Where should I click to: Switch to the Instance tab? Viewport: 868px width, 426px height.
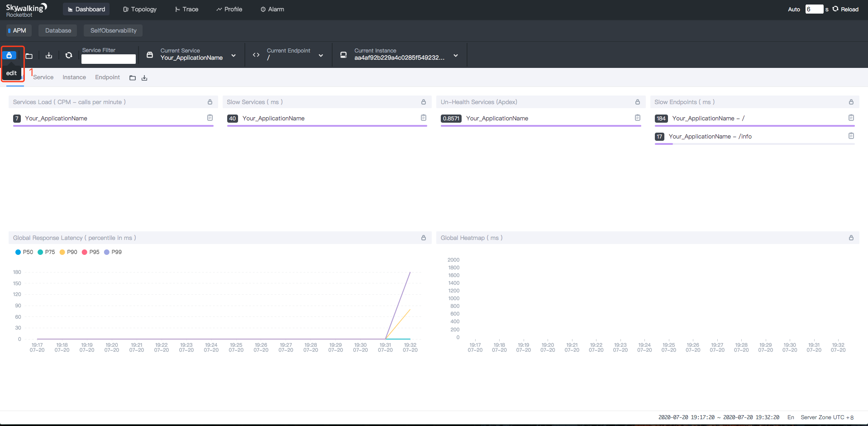[x=74, y=77]
